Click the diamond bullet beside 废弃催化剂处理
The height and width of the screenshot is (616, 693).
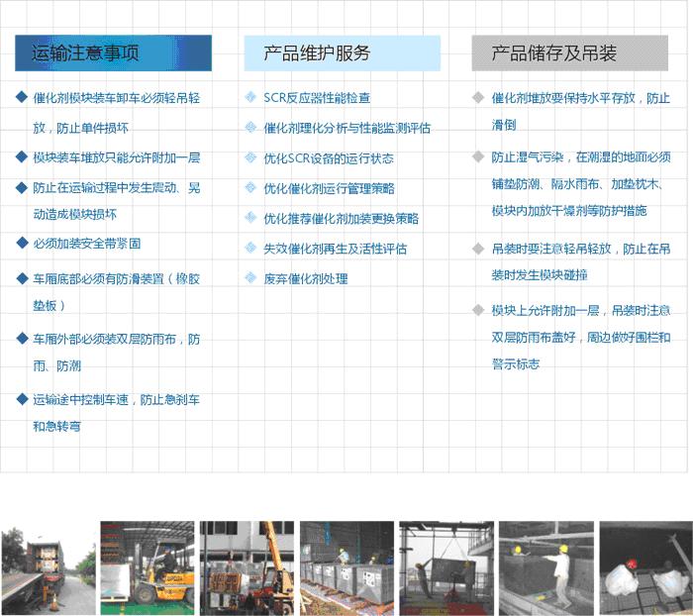click(x=251, y=278)
